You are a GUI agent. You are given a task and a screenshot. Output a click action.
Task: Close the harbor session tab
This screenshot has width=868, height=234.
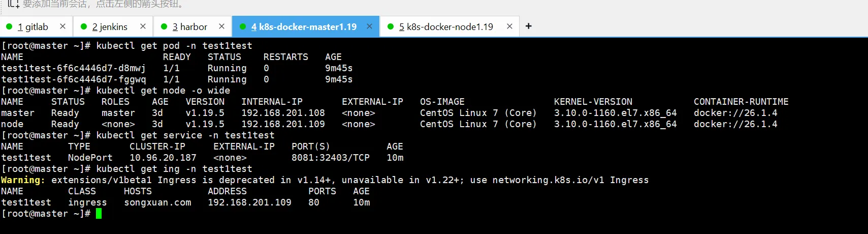pyautogui.click(x=221, y=26)
